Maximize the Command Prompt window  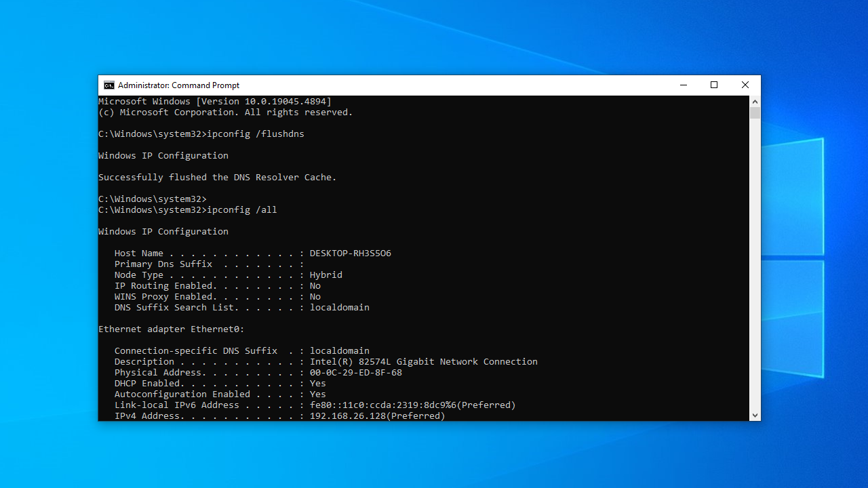[x=714, y=85]
